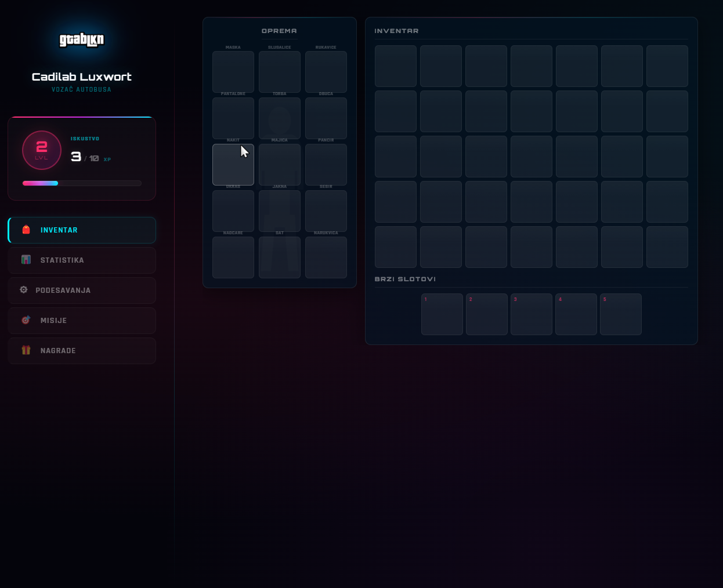Click quick slot number 5
The width and height of the screenshot is (723, 588).
621,314
